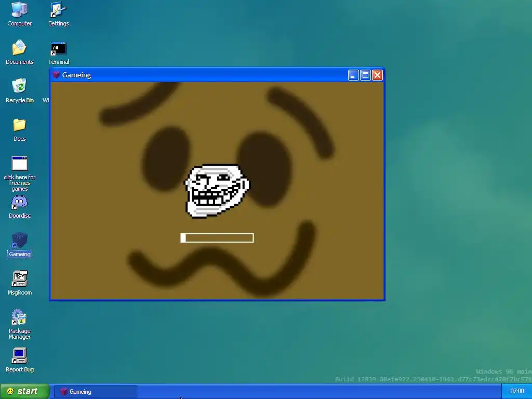
Task: Maximize the Gameing window
Action: 365,75
